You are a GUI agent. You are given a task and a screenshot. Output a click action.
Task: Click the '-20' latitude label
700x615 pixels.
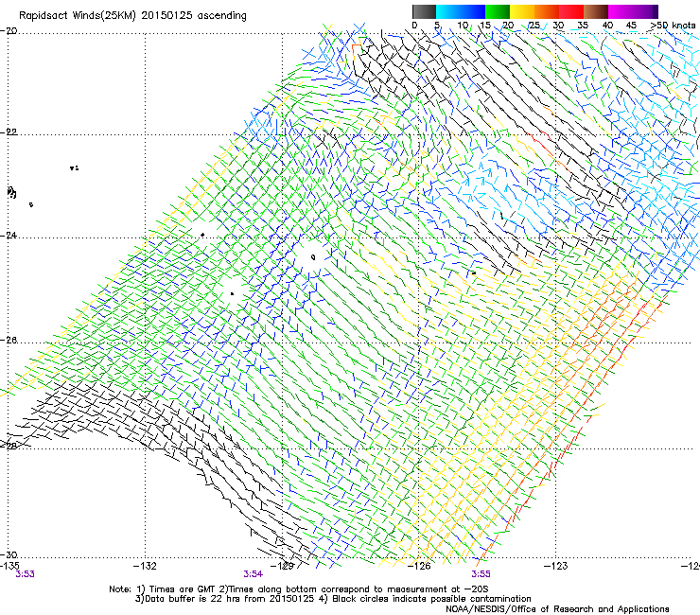click(x=9, y=31)
